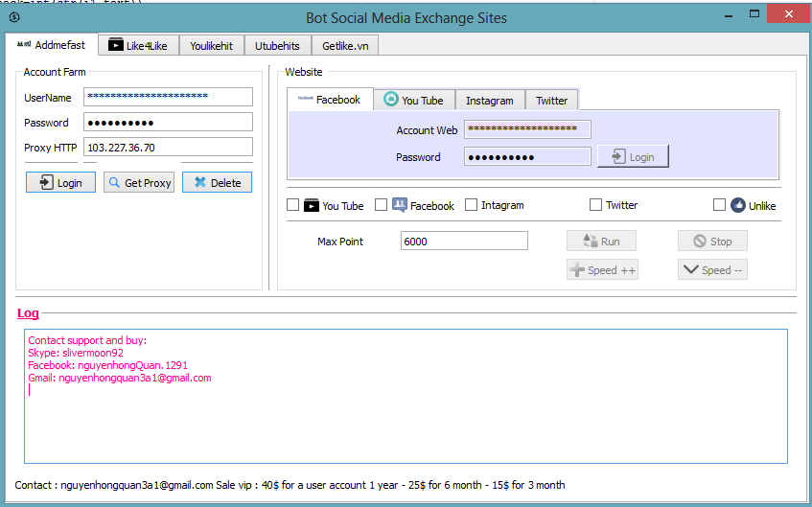Click the Get Proxy button

(139, 182)
